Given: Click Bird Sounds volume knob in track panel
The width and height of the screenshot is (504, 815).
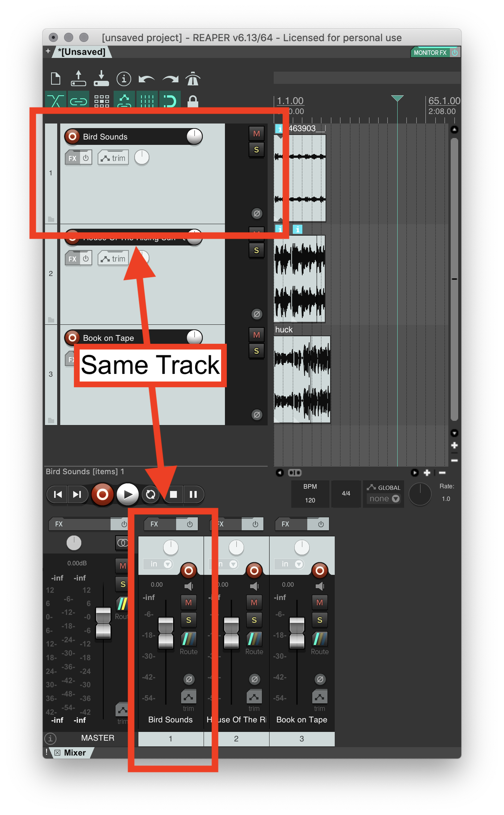Looking at the screenshot, I should [194, 136].
